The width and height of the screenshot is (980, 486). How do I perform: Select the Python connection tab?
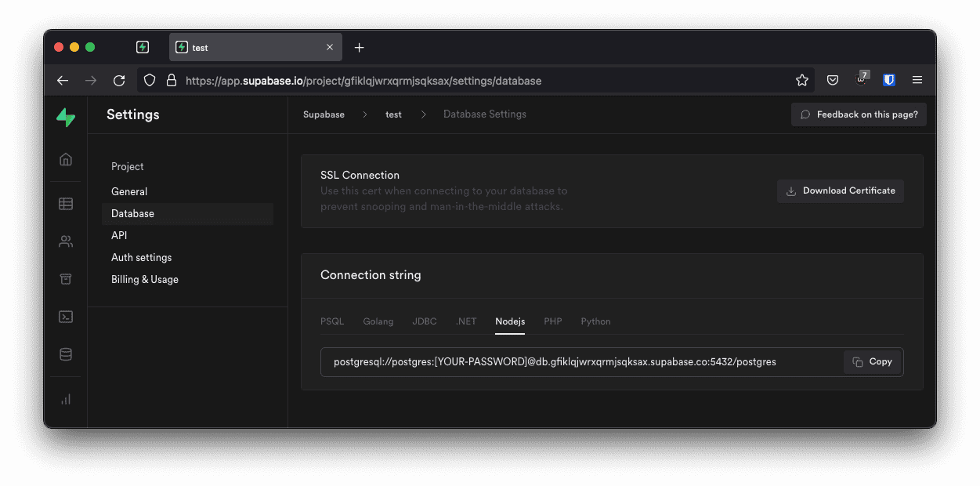tap(595, 321)
